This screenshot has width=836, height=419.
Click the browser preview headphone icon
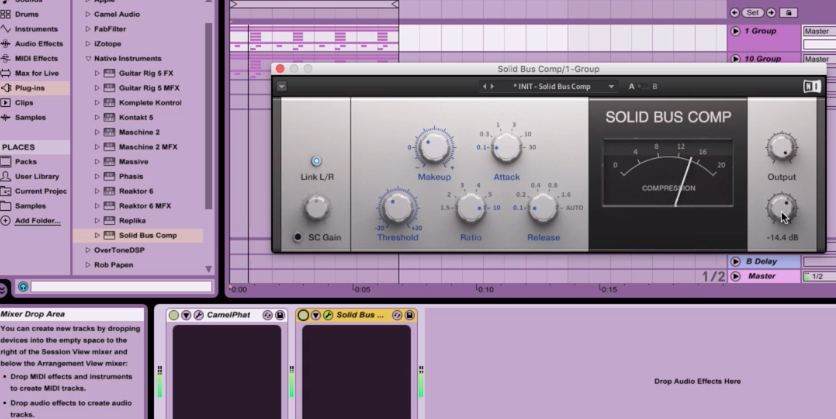[23, 287]
